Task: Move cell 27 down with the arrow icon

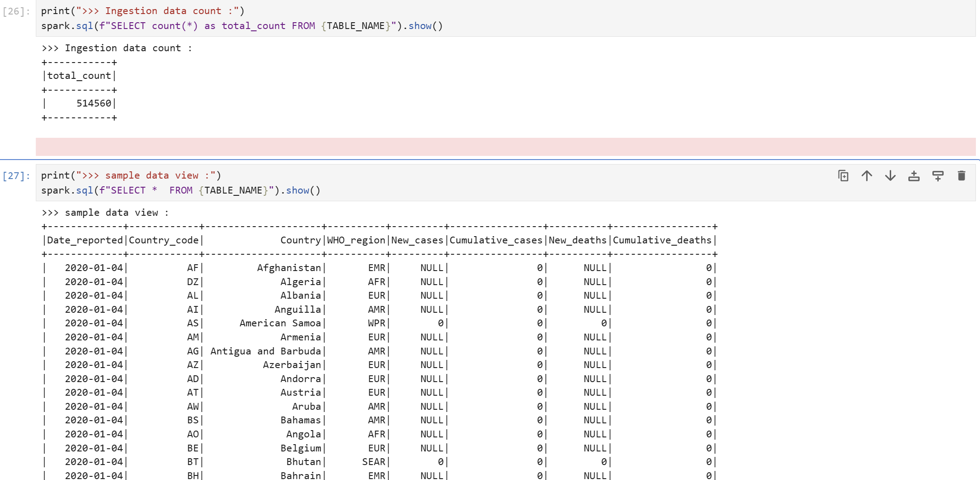Action: pos(890,176)
